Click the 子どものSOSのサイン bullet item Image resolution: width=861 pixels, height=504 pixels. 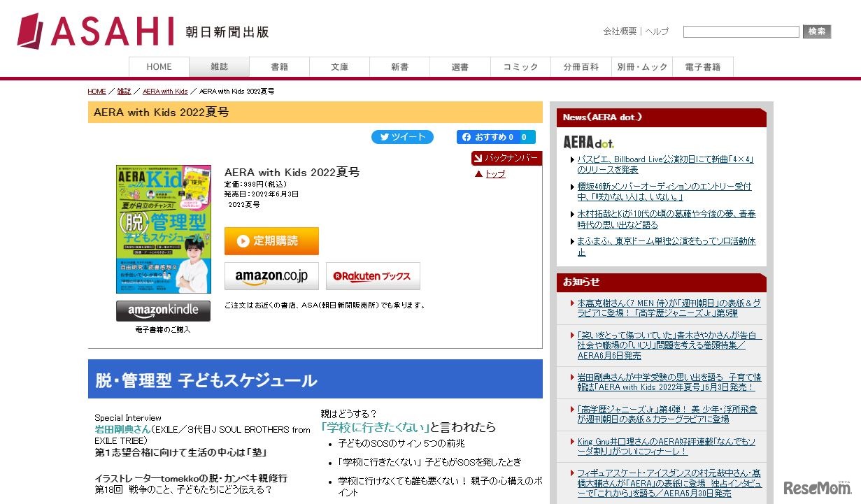click(x=401, y=443)
